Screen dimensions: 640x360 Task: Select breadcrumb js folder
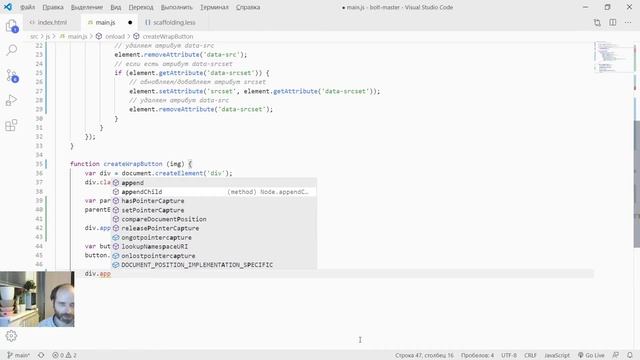click(48, 36)
